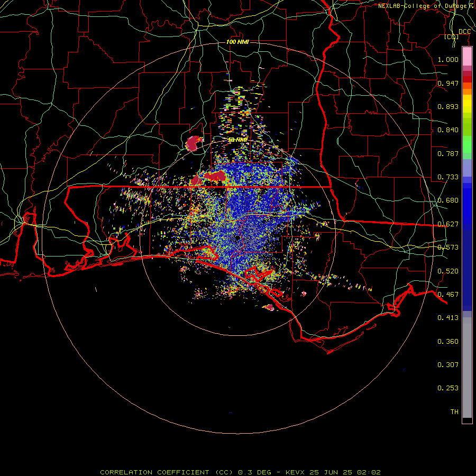This screenshot has height=476, width=476.
Task: Click the 100 NMI range ring label
Action: 237,42
